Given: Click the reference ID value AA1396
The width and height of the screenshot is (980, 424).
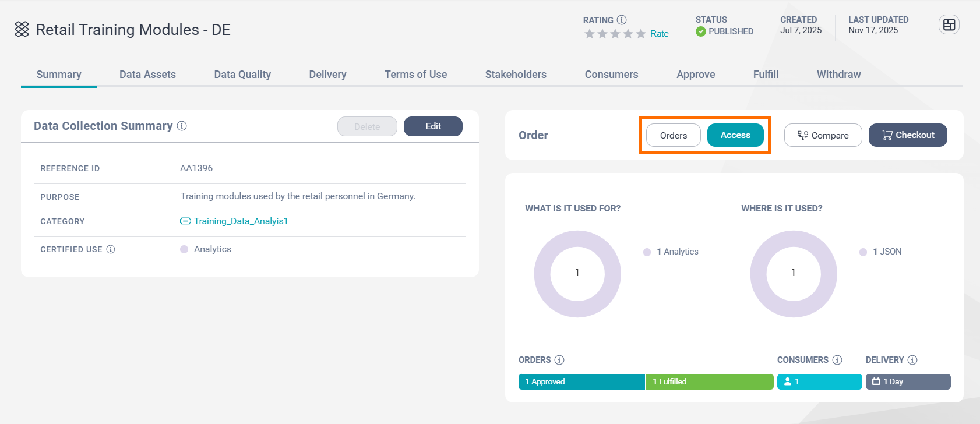Looking at the screenshot, I should (196, 168).
